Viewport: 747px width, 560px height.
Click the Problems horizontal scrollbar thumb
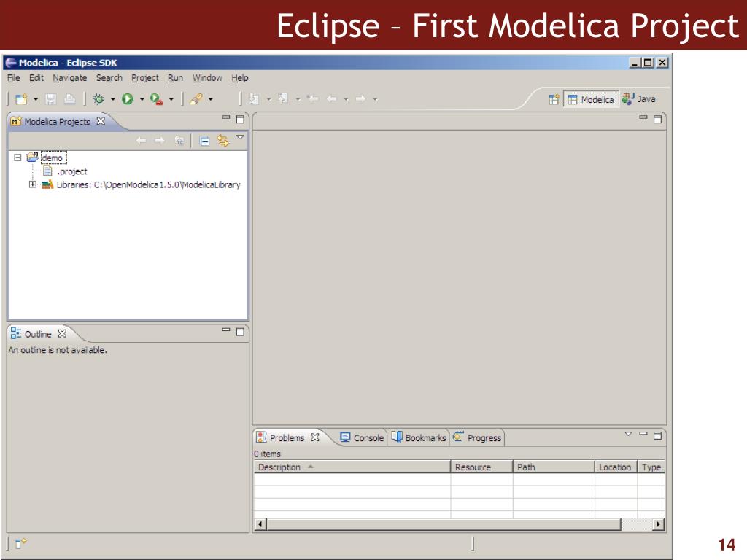[444, 524]
